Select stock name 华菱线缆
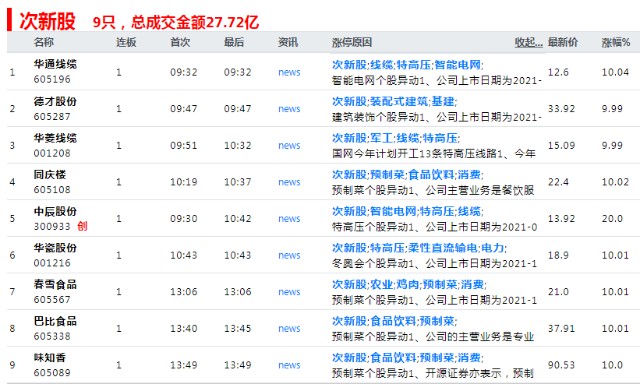Image resolution: width=640 pixels, height=384 pixels. coord(55,138)
